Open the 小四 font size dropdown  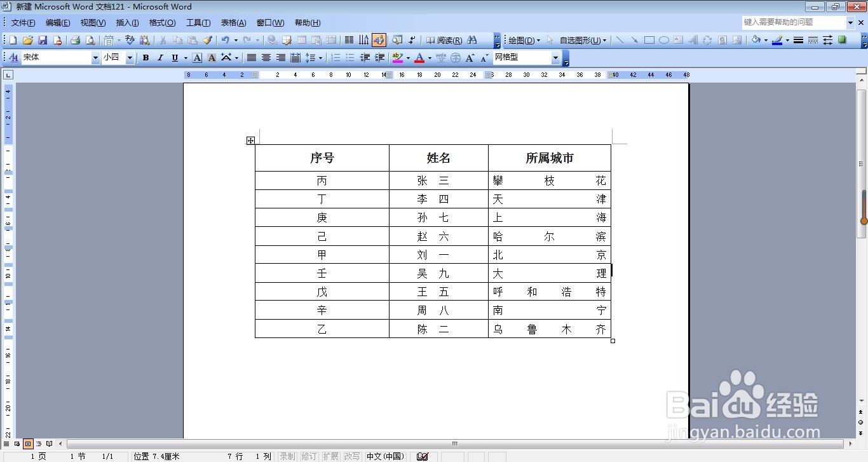point(130,57)
